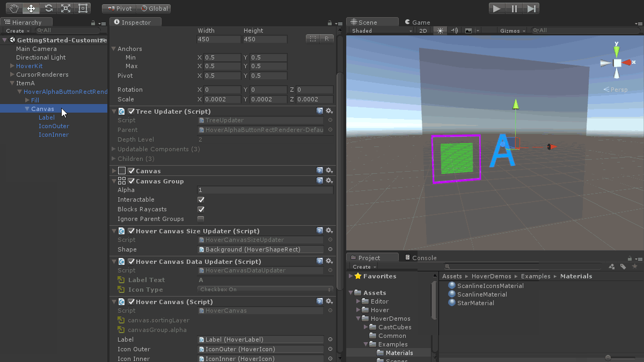Viewport: 644px width, 362px height.
Task: Open help for Tree Updater script
Action: pos(320,112)
